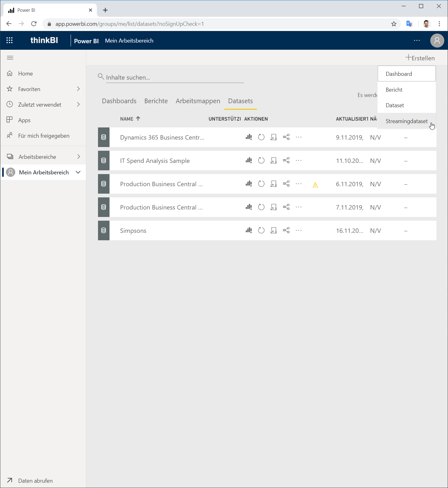Create report from IT Spend Analysis Sample
The image size is (448, 488).
tap(249, 160)
